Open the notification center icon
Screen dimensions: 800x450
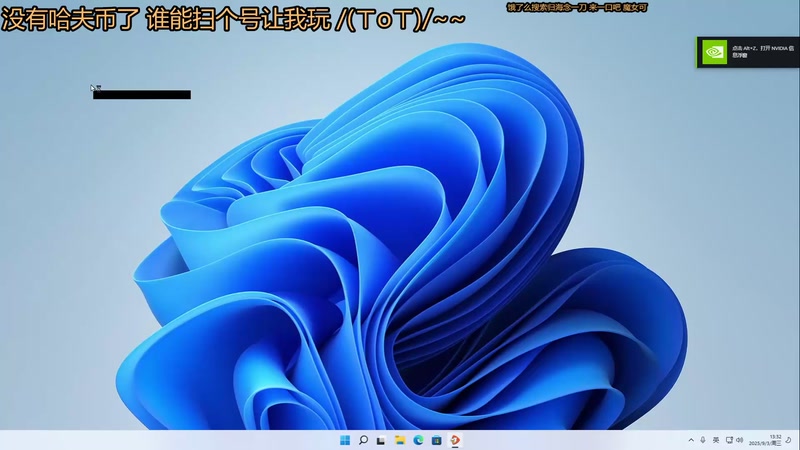[789, 440]
